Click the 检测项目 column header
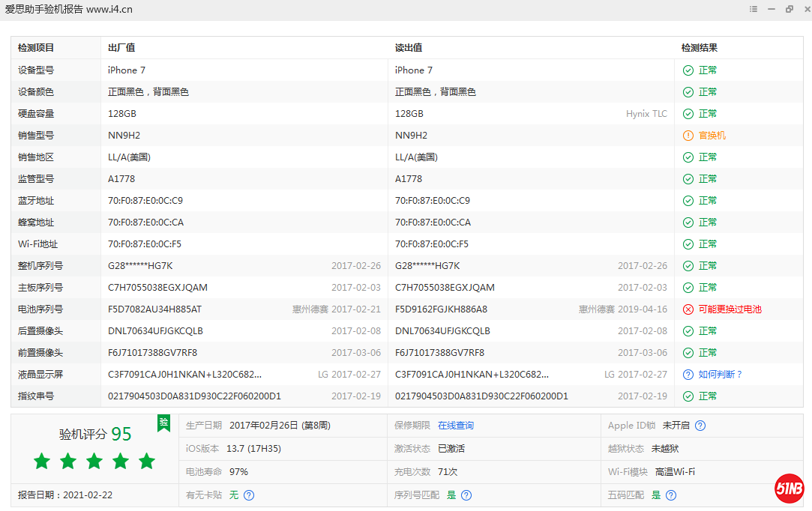 click(x=36, y=48)
